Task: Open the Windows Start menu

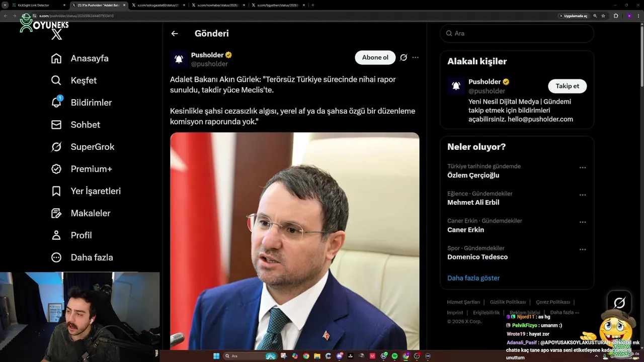Action: tap(216, 356)
